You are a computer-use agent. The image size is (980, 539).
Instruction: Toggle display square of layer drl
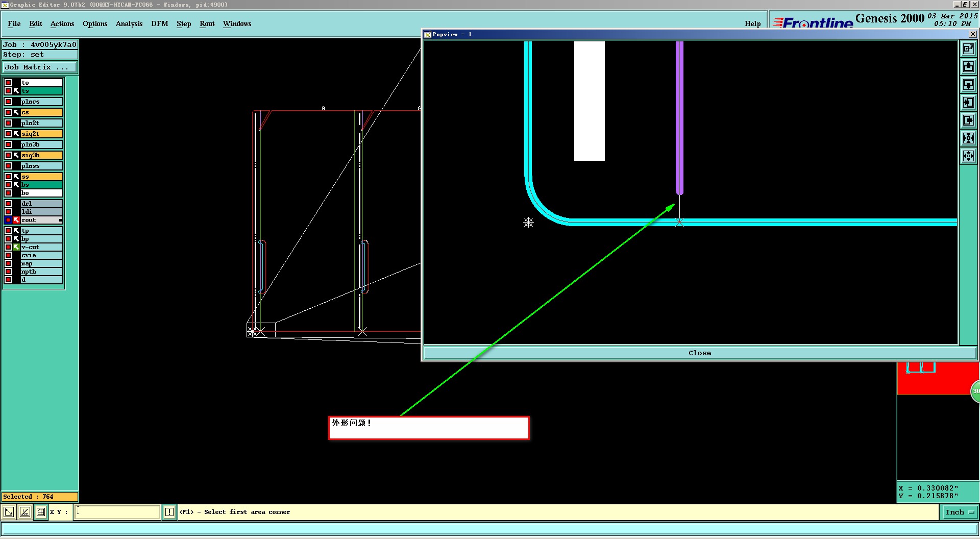8,204
